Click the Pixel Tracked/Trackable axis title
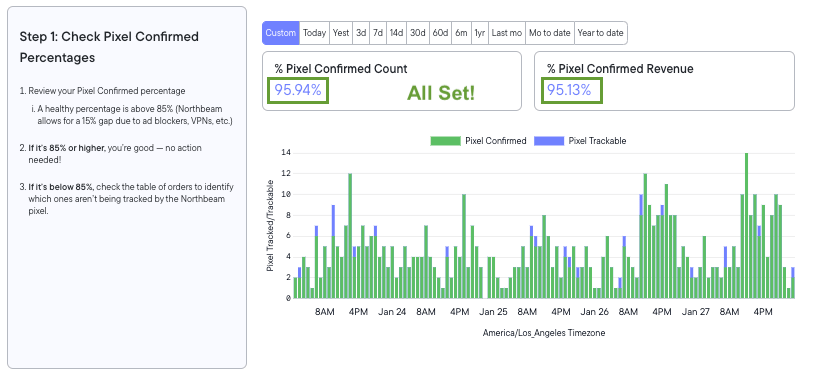 tap(270, 225)
